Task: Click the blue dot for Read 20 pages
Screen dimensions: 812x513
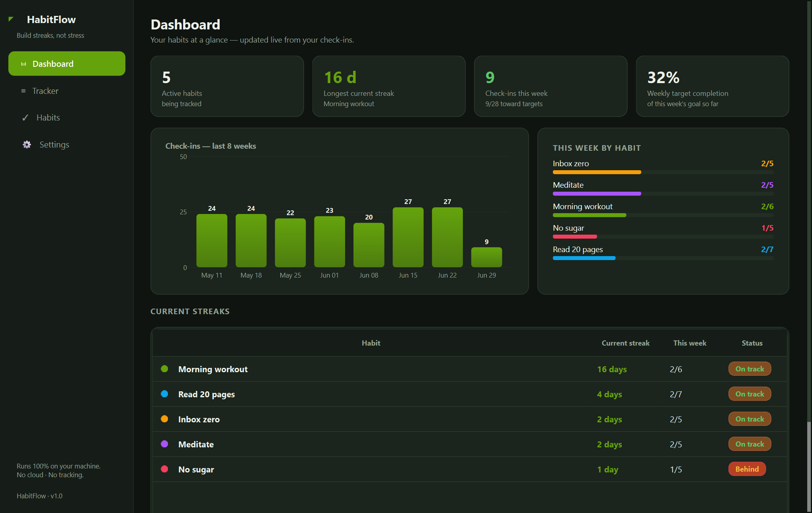Action: coord(164,394)
